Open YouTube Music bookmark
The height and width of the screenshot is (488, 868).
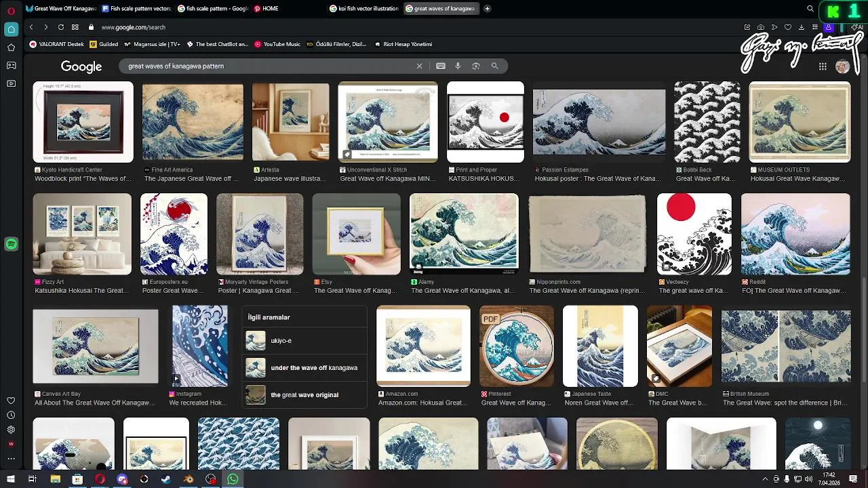[x=277, y=44]
